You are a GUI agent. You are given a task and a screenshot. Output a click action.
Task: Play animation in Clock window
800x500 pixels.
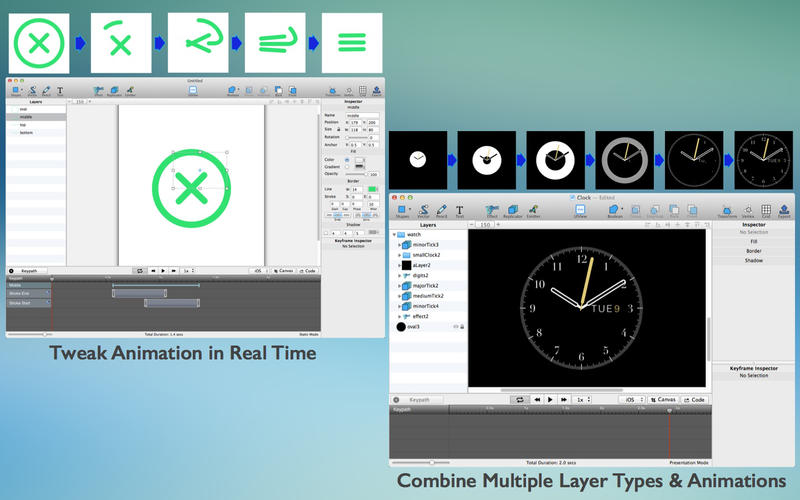(550, 400)
